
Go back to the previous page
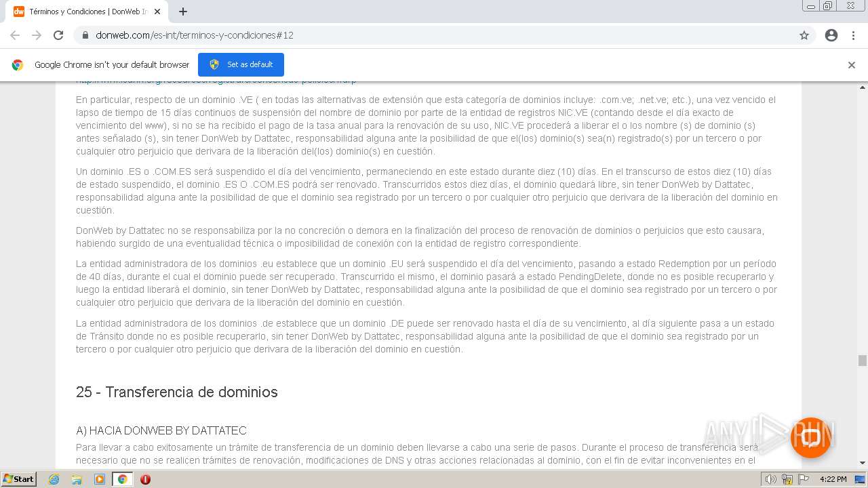point(15,35)
